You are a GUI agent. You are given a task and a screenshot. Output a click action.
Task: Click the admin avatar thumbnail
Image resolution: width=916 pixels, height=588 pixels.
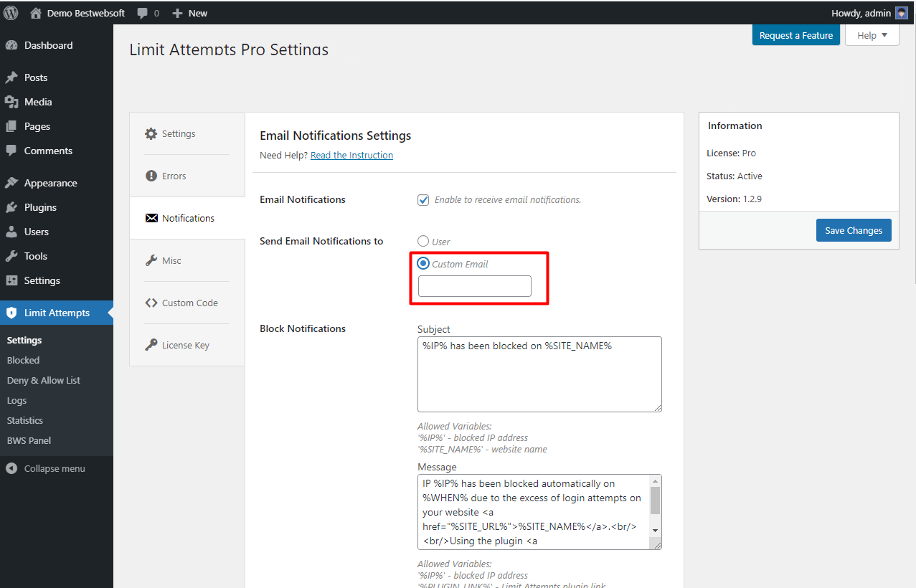pos(902,13)
